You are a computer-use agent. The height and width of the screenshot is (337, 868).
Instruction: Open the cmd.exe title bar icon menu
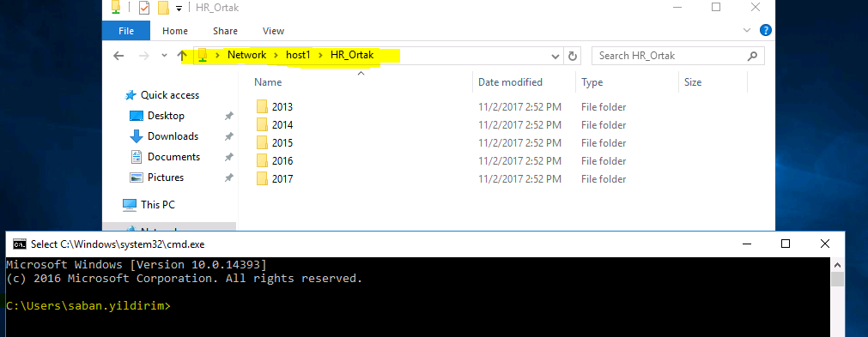(20, 244)
